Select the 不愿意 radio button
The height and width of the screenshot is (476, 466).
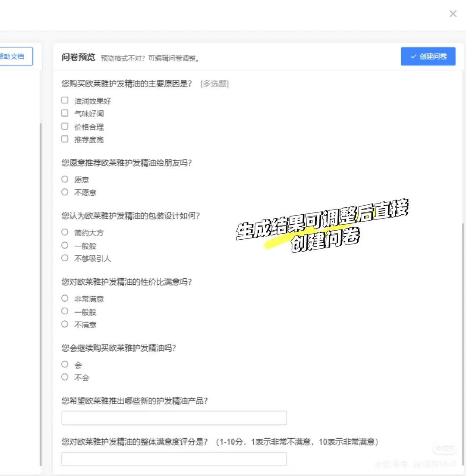pos(65,192)
